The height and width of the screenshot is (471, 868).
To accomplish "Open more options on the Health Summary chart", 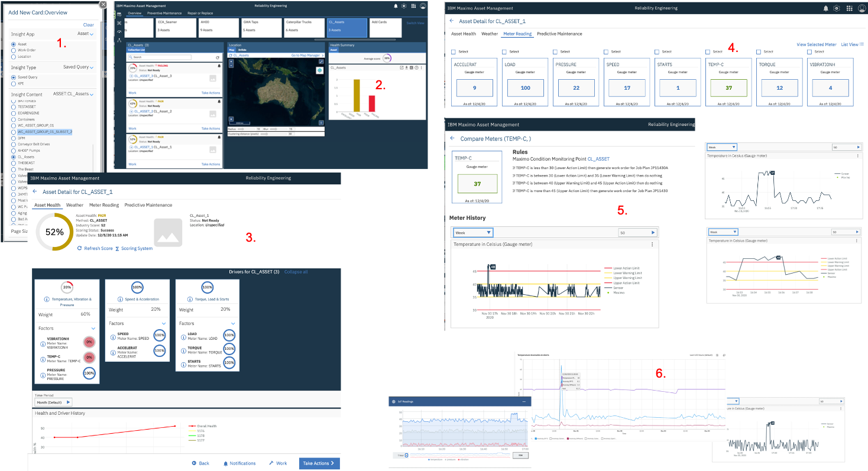I will tap(421, 67).
